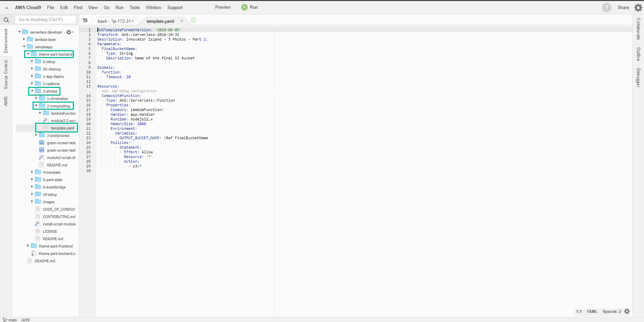Click the images folder icon
644x322 pixels.
click(38, 202)
